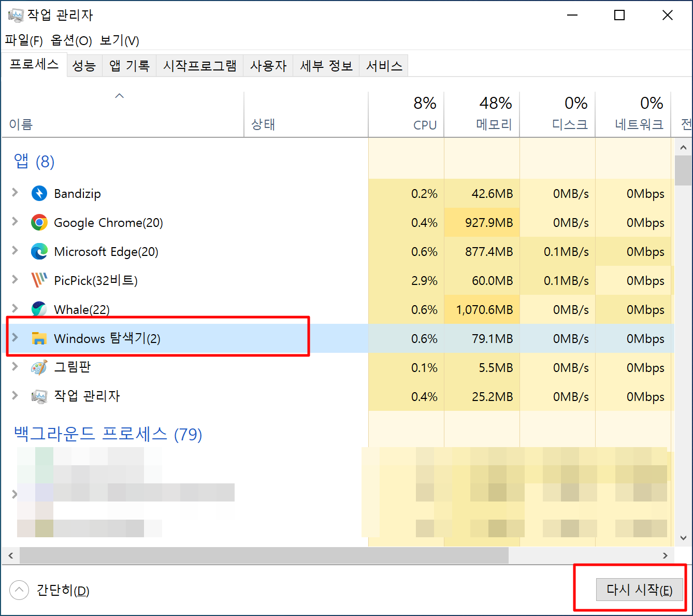This screenshot has width=693, height=616.
Task: Select the 그림판 row name
Action: [73, 367]
